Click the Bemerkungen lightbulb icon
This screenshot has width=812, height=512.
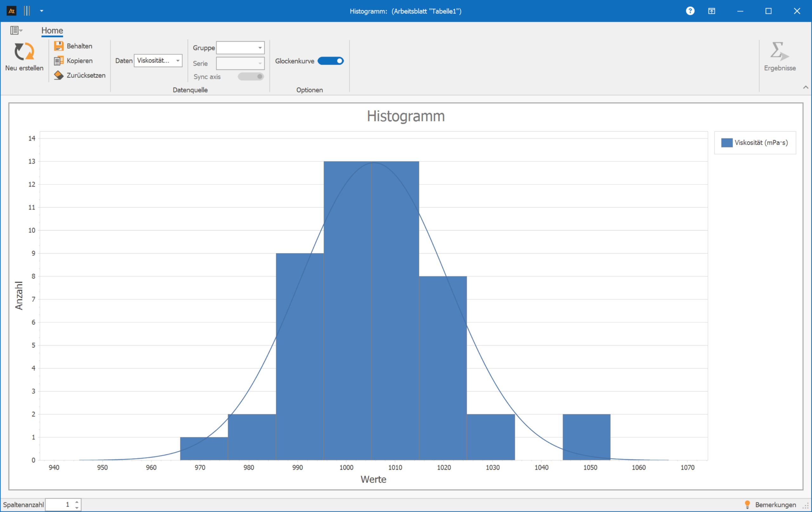747,504
